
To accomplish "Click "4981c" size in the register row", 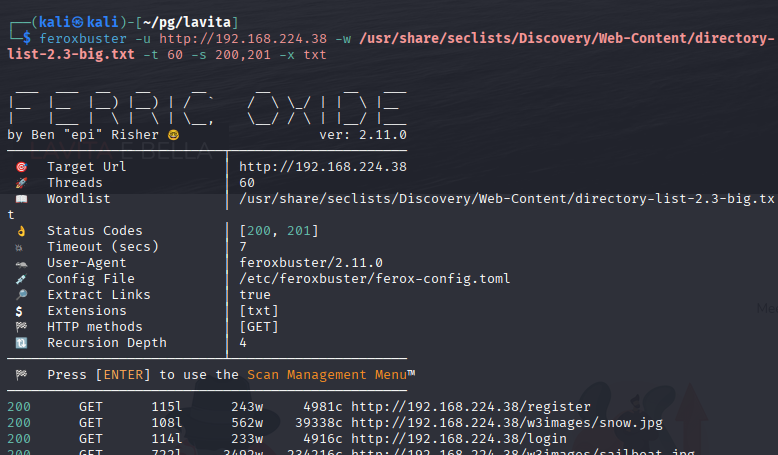I will pyautogui.click(x=323, y=407).
